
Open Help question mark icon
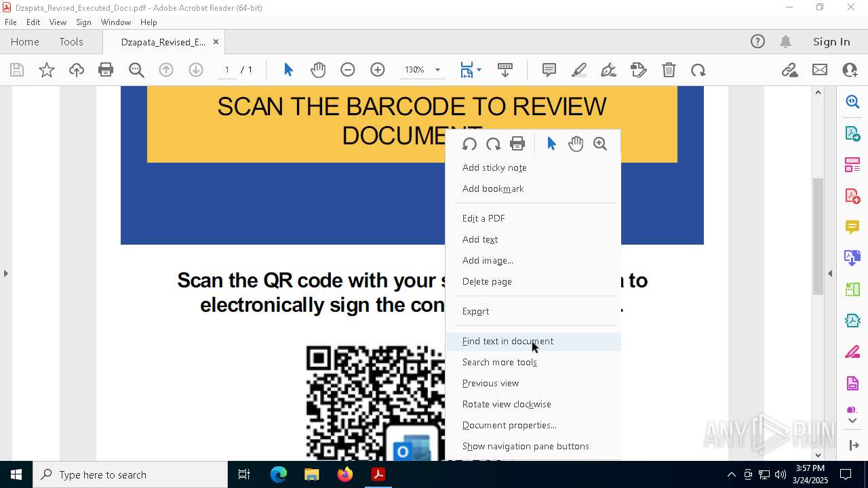757,41
